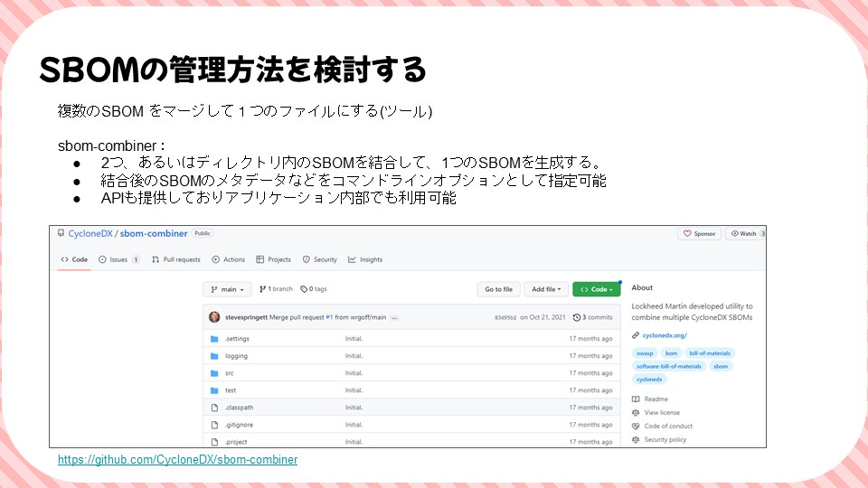Image resolution: width=868 pixels, height=488 pixels.
Task: Open the .project file
Action: [236, 442]
